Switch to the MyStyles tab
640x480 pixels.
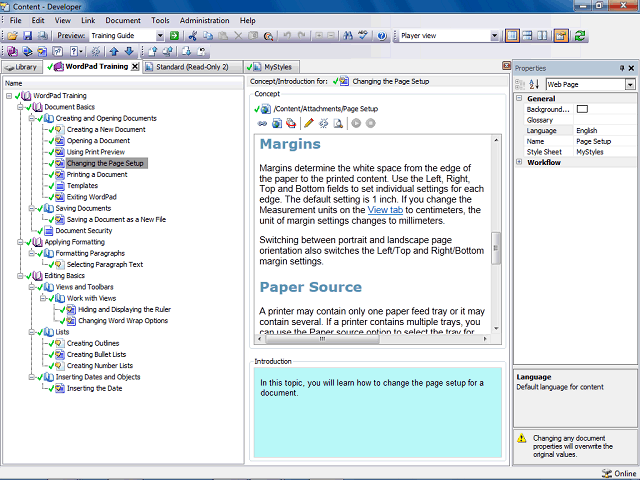tap(272, 67)
